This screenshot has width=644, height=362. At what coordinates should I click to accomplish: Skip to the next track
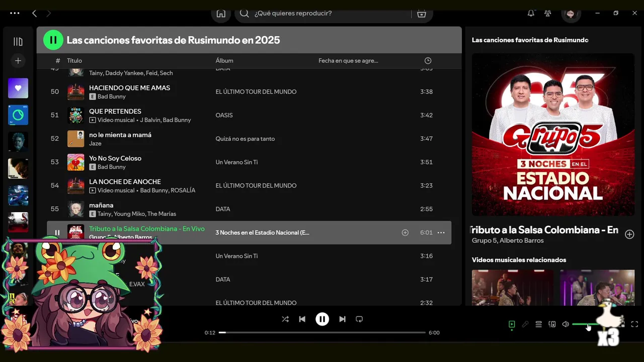342,319
